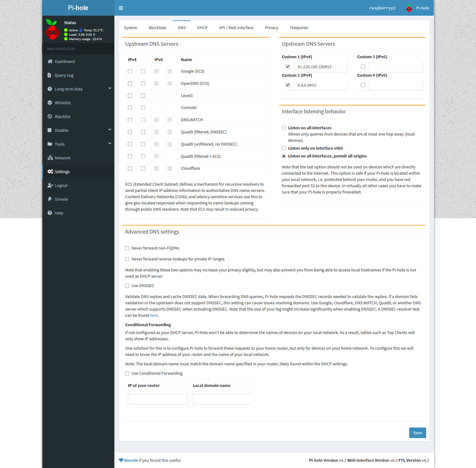Open the Teleporter tab

(x=299, y=28)
